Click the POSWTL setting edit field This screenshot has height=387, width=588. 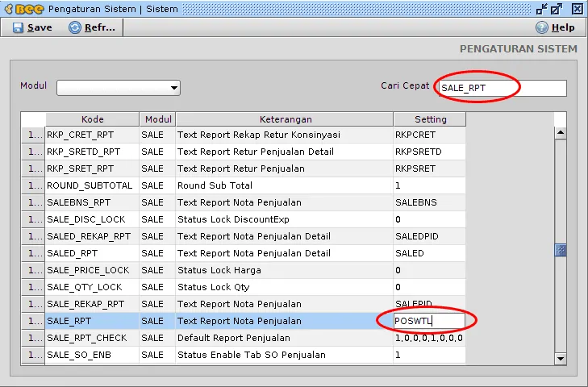(429, 321)
